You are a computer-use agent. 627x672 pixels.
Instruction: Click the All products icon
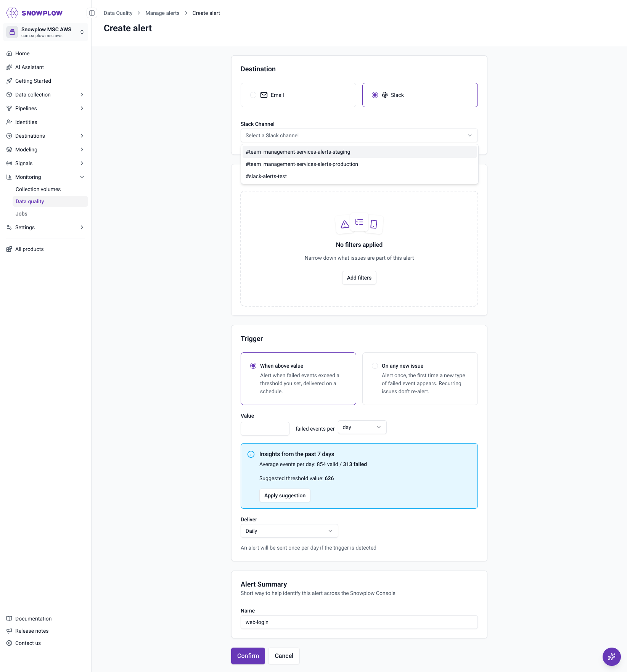[x=9, y=249]
